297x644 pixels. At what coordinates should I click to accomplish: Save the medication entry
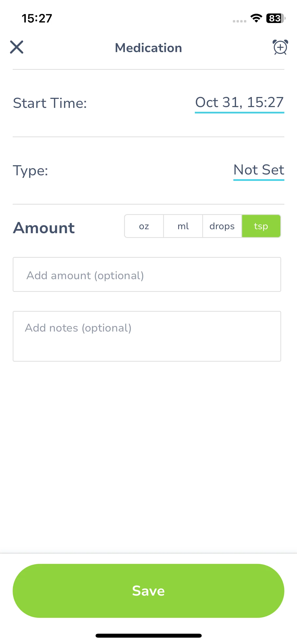point(148,591)
